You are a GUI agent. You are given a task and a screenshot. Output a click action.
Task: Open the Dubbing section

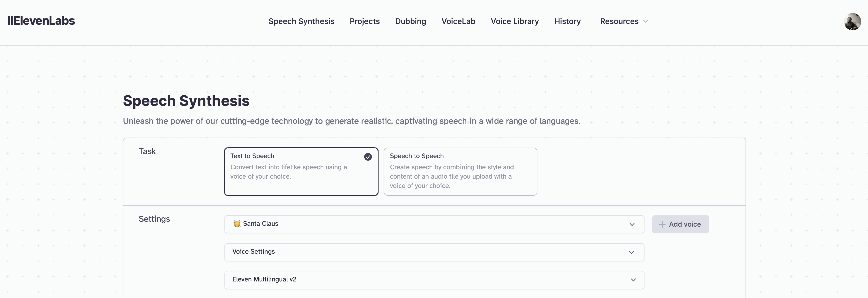click(410, 21)
